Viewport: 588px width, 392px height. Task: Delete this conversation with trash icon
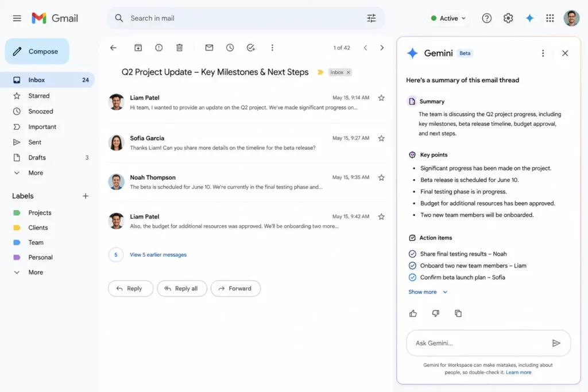click(179, 48)
